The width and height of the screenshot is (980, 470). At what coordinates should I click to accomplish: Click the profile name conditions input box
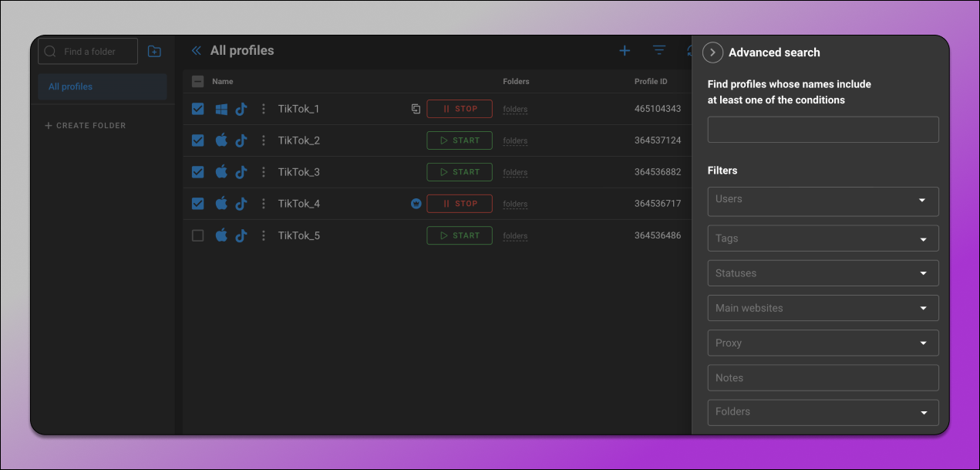tap(823, 130)
